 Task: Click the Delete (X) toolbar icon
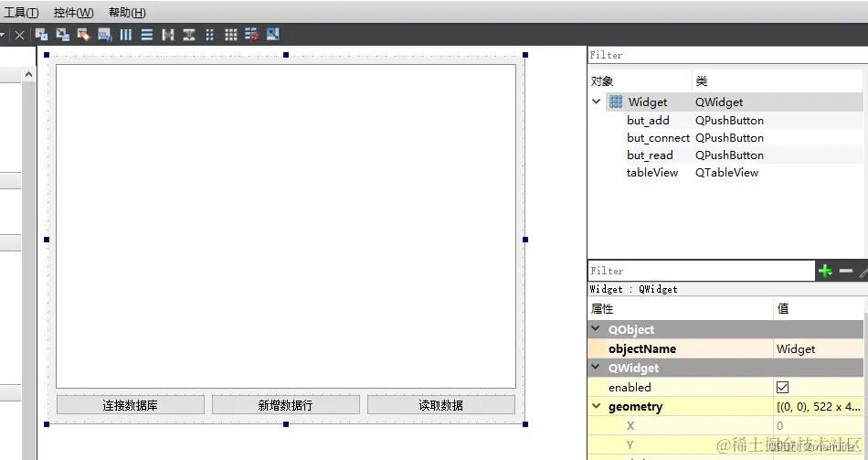pyautogui.click(x=19, y=35)
